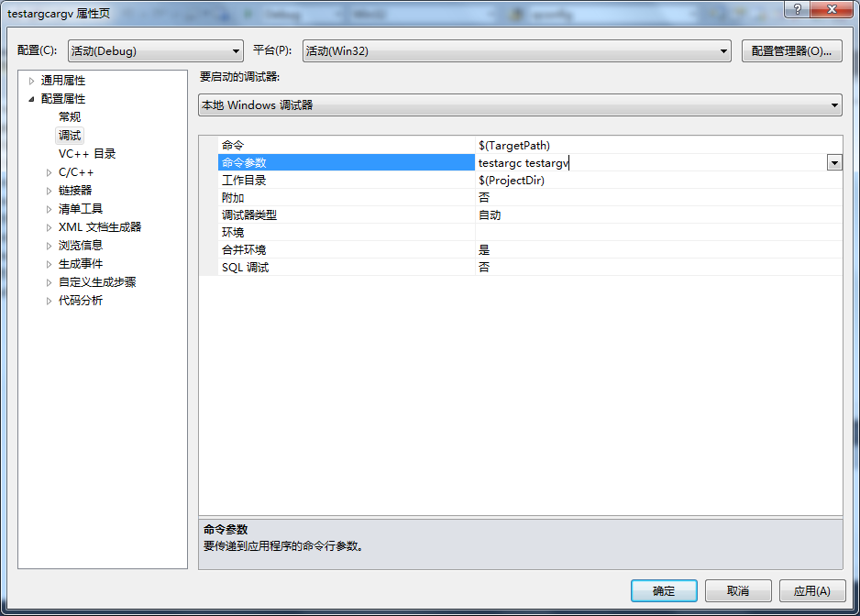Screen dimensions: 860x616
Task: Open the 平台 (Win32) dropdown
Action: [517, 51]
